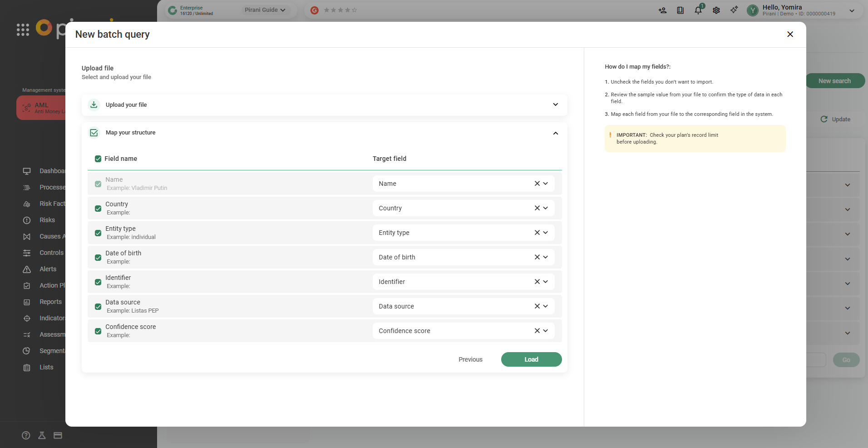Open the apps grid launcher icon
Image resolution: width=868 pixels, height=448 pixels.
pyautogui.click(x=23, y=30)
